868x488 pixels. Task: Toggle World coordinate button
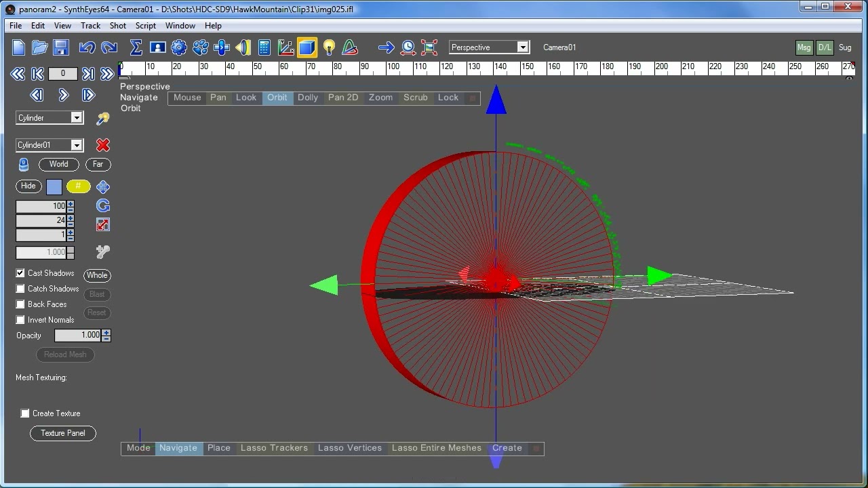pos(58,164)
